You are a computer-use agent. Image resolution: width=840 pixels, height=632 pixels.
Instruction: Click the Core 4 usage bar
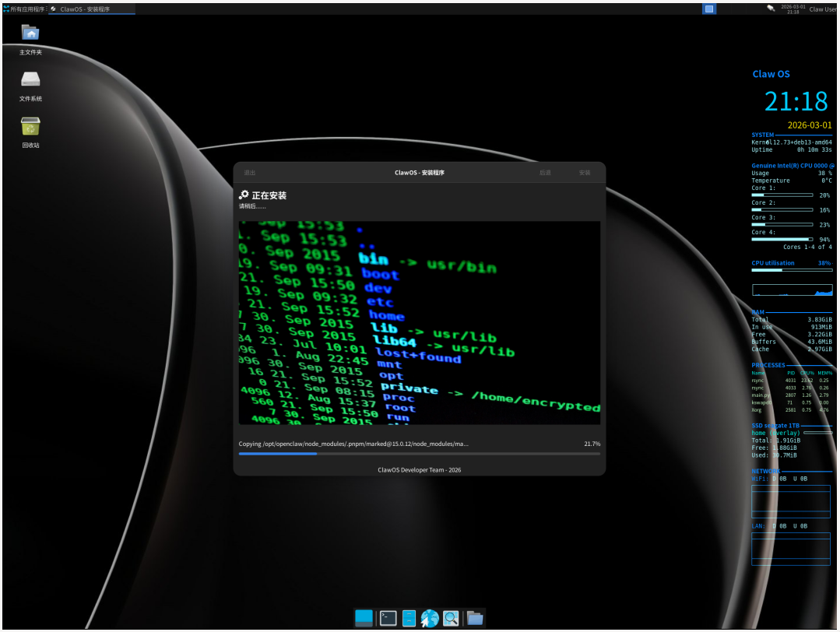782,240
